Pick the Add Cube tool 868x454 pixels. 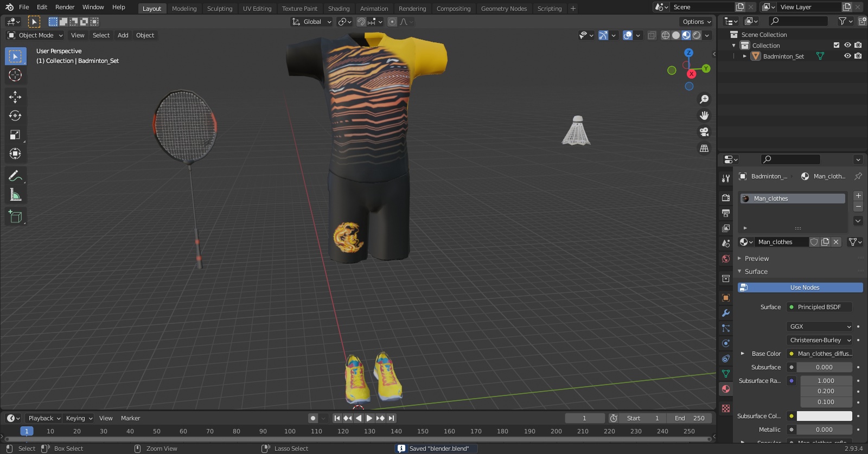click(x=15, y=217)
